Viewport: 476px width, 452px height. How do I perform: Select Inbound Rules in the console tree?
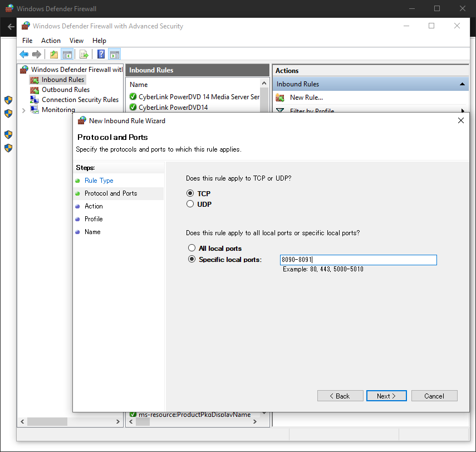[63, 80]
